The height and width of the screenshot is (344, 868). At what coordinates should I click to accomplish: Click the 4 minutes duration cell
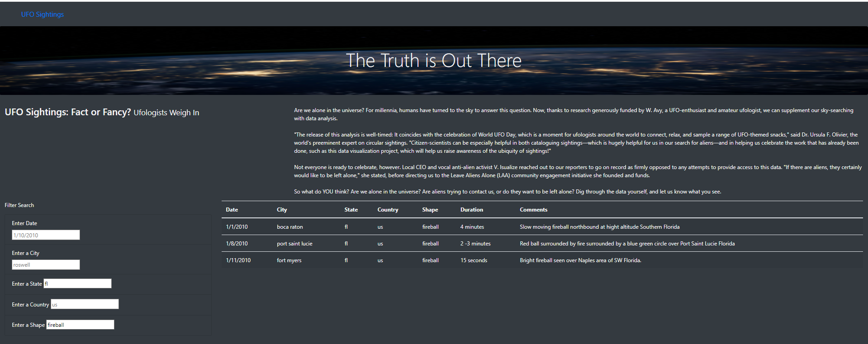pos(472,227)
